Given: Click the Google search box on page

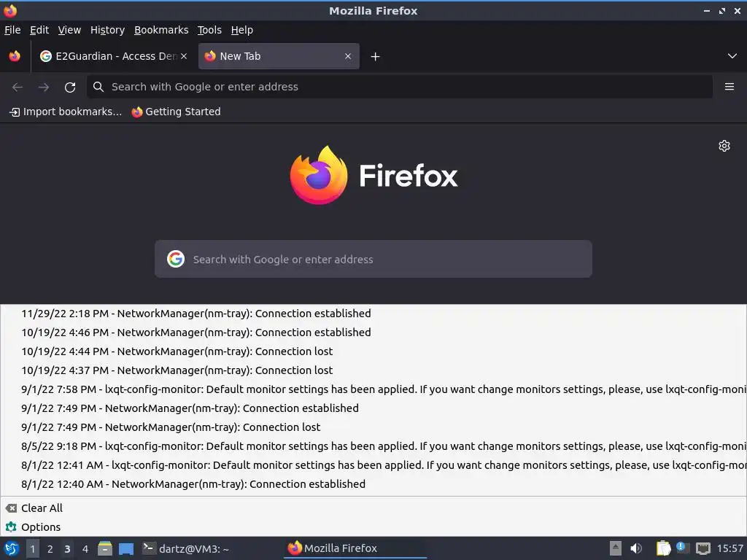Looking at the screenshot, I should point(373,259).
